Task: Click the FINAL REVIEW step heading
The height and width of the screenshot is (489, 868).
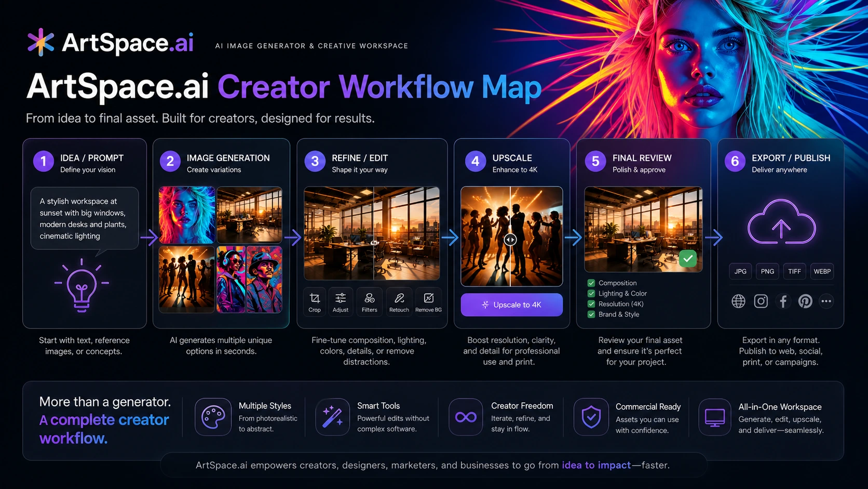Action: click(x=642, y=158)
